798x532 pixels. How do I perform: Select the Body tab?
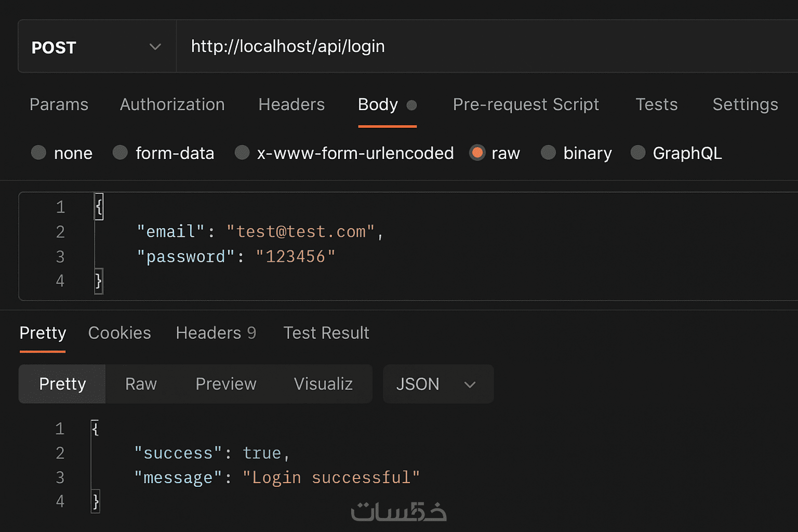[x=378, y=104]
